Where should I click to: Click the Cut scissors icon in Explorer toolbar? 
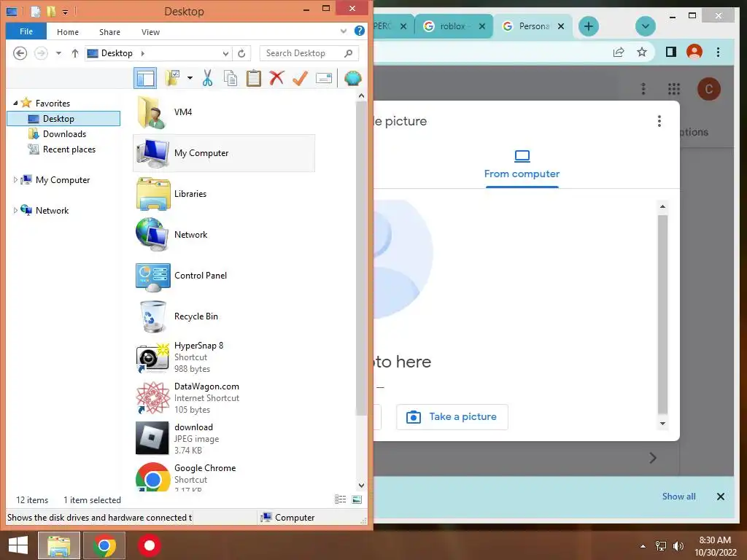(207, 78)
